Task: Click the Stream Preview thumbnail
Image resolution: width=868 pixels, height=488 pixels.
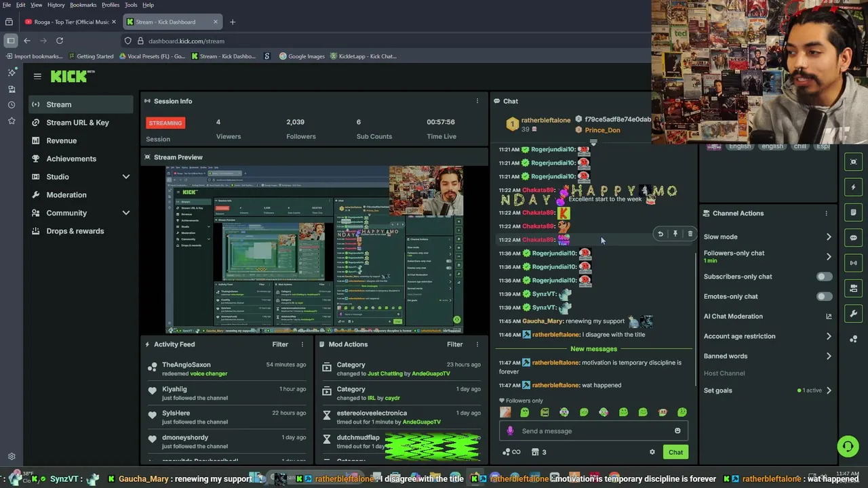Action: (x=315, y=249)
